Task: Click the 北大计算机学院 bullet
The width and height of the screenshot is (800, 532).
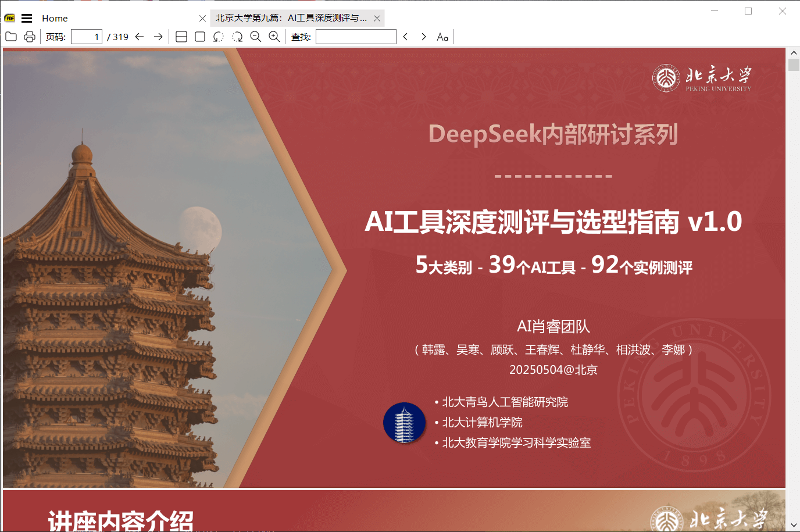Action: click(x=478, y=422)
